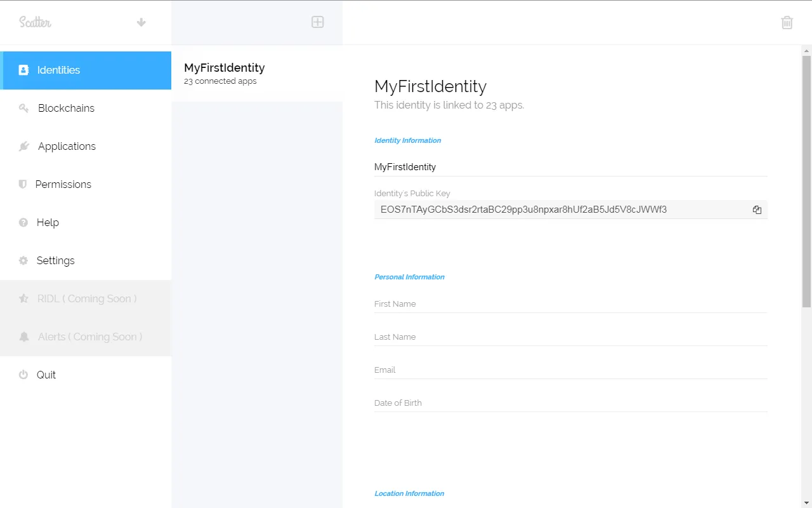Click the 'Identity's Public Key' label

412,194
